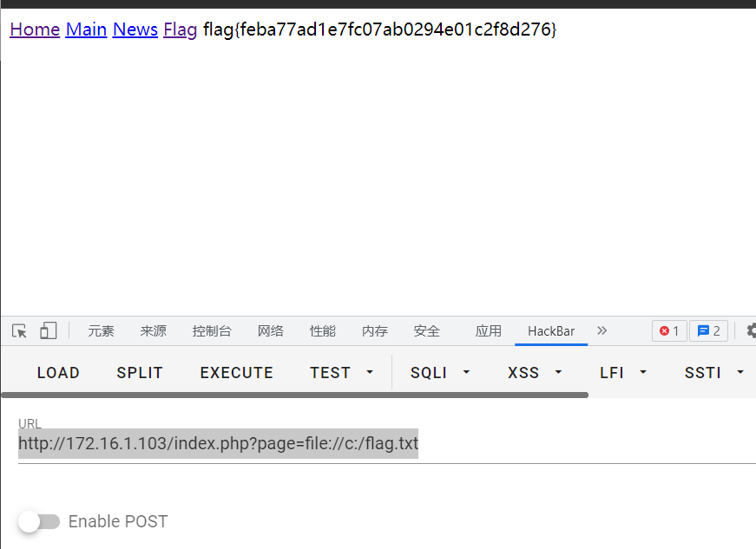This screenshot has height=549, width=756.
Task: Switch to the 元素 tab
Action: [101, 330]
